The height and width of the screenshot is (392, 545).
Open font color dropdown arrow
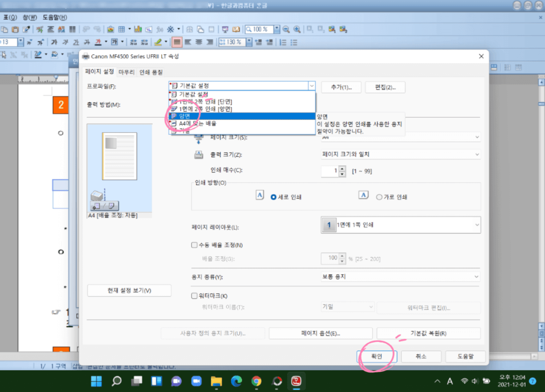tap(106, 42)
